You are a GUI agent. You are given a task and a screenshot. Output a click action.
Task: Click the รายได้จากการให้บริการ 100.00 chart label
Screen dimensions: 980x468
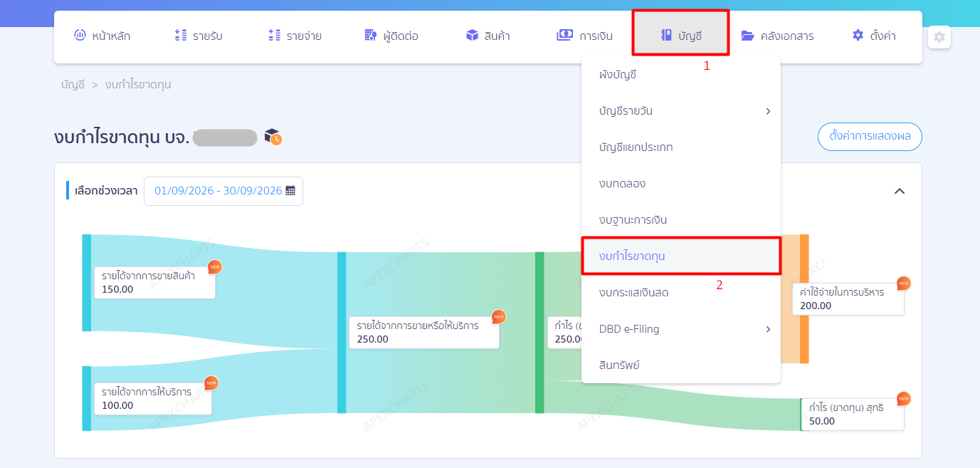point(153,399)
